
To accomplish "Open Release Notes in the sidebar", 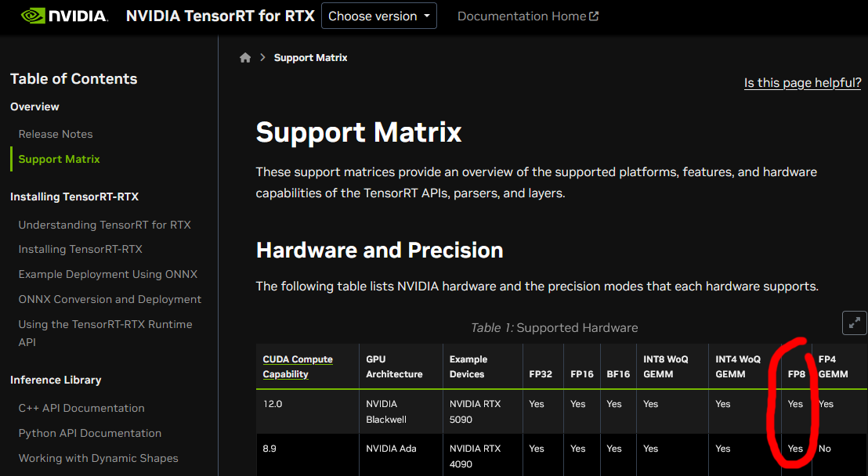I will point(56,134).
